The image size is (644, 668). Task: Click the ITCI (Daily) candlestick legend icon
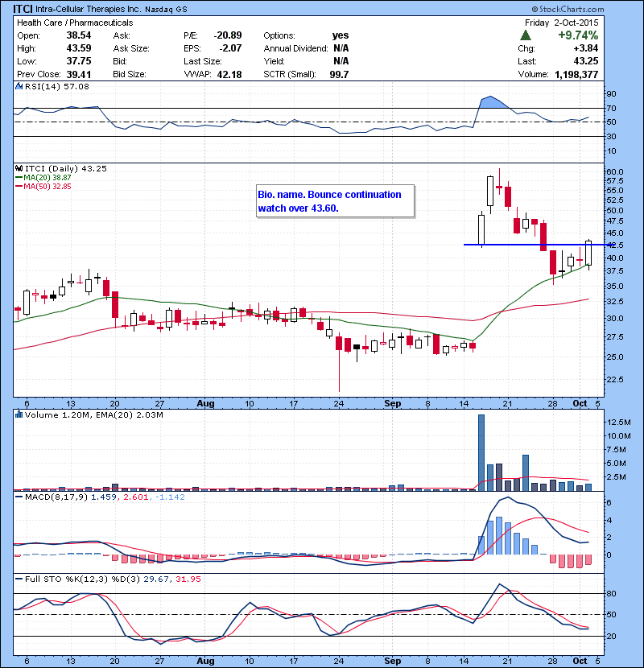point(19,167)
